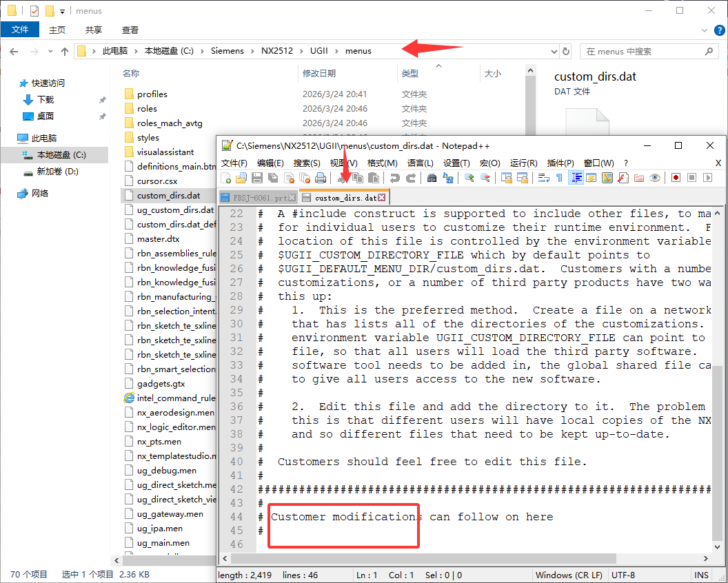Go up one folder level in Explorer
728x583 pixels.
pyautogui.click(x=65, y=52)
